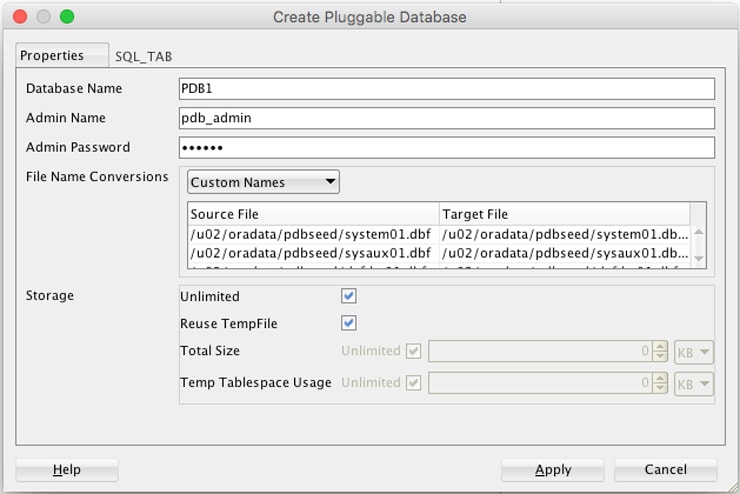Select the Properties tab
The height and width of the screenshot is (494, 740).
(x=52, y=56)
